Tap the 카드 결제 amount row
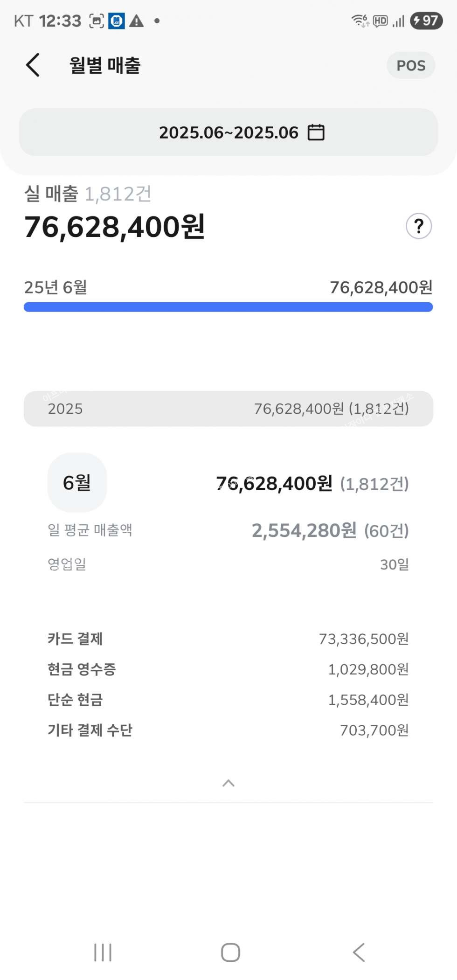This screenshot has width=457, height=980. pos(228,639)
